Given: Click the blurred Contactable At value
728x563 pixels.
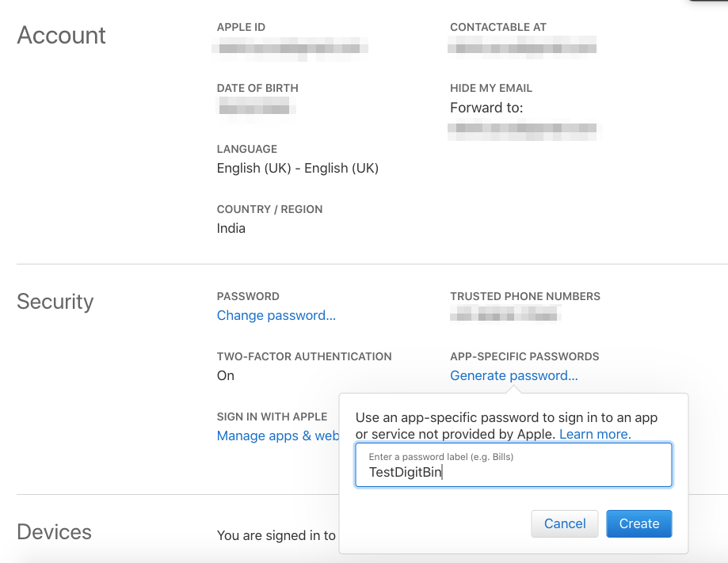Looking at the screenshot, I should tap(522, 48).
